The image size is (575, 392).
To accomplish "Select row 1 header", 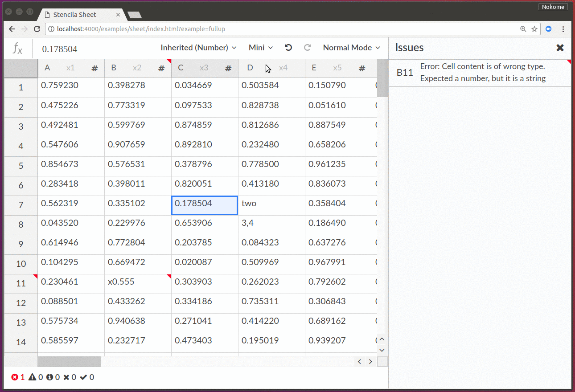I will tap(21, 88).
